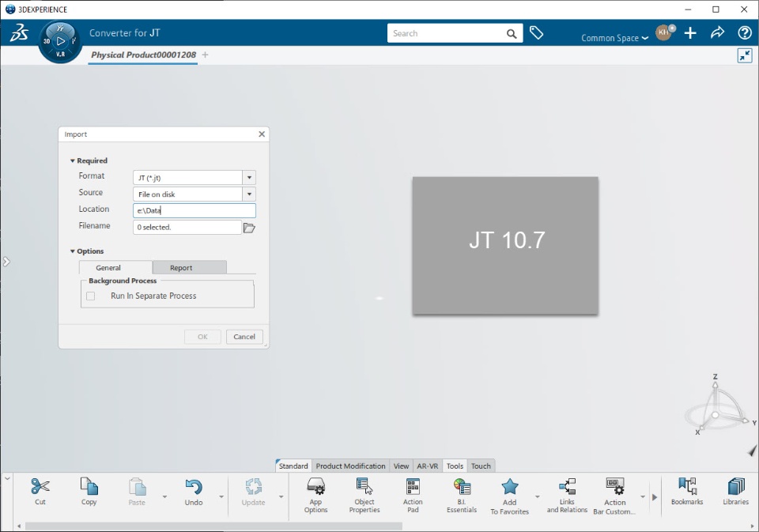Click the plus Add icon in header
Viewport: 759px width, 532px height.
tap(690, 33)
